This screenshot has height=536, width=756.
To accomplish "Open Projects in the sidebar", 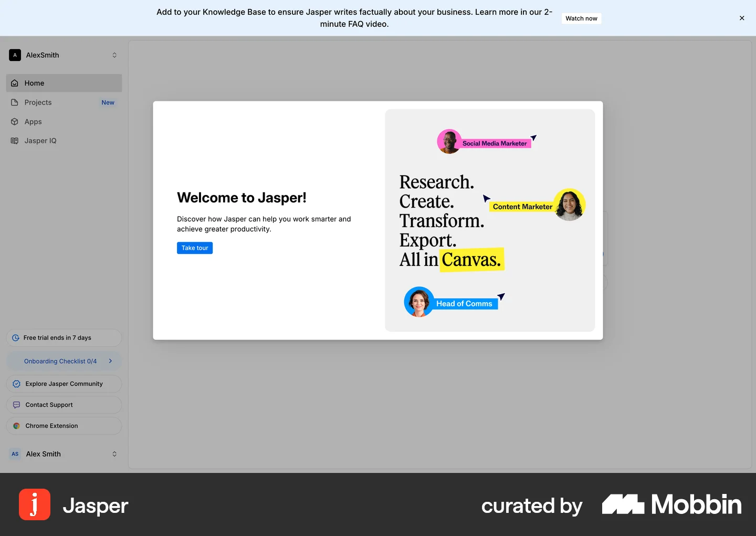I will tap(64, 102).
